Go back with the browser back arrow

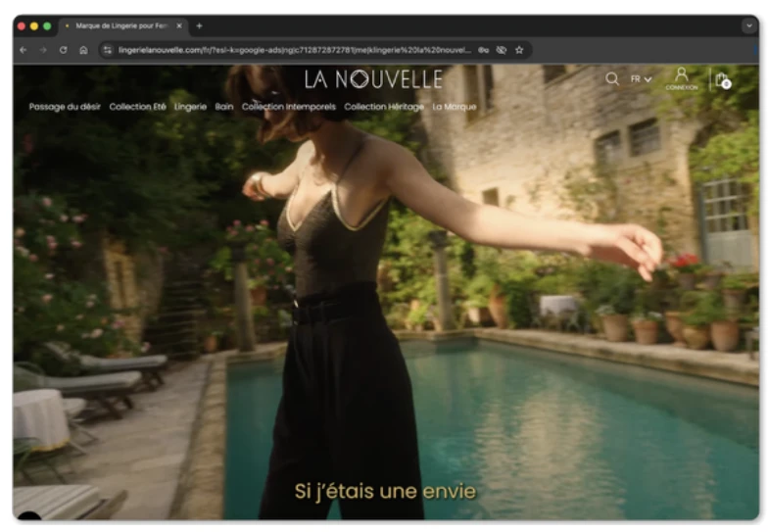pos(24,50)
